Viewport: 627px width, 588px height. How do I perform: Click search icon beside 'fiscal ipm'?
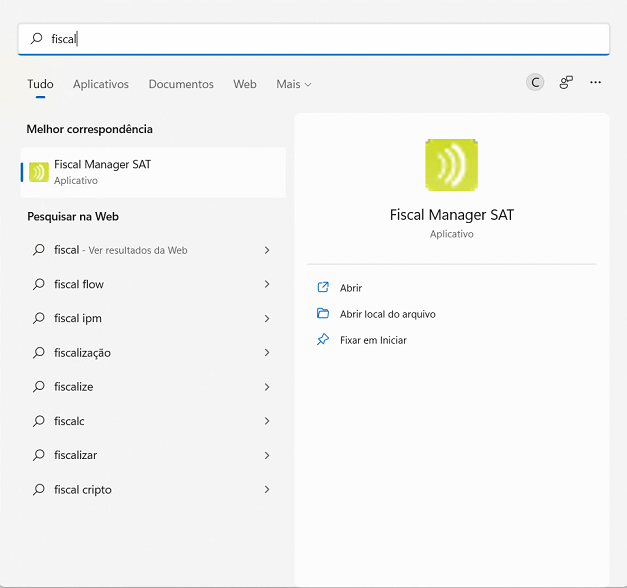coord(39,318)
